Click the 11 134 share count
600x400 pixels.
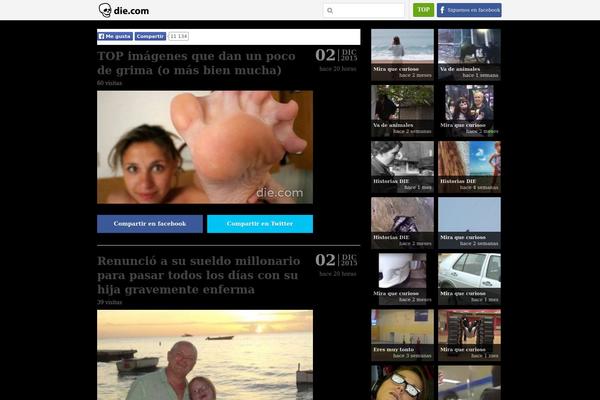tap(178, 36)
